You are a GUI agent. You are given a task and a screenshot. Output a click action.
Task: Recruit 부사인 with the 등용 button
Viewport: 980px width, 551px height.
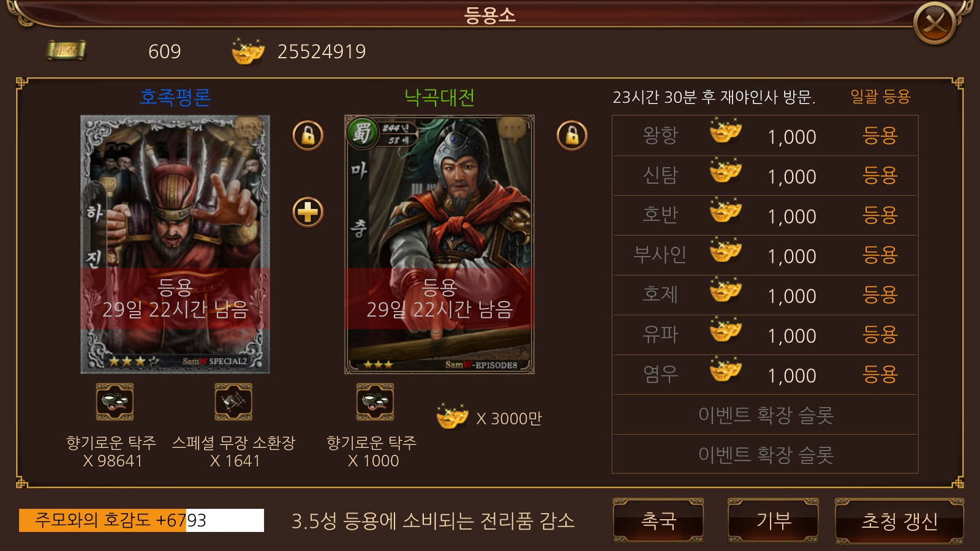(880, 255)
